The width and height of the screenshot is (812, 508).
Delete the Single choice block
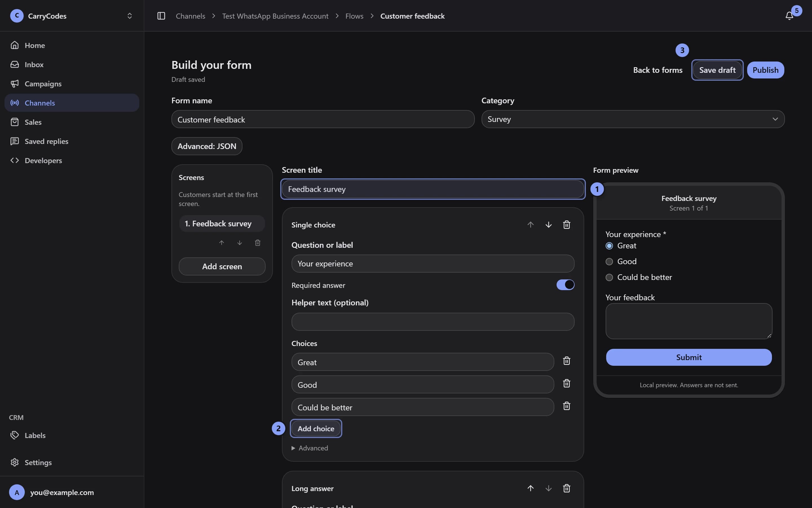(566, 225)
